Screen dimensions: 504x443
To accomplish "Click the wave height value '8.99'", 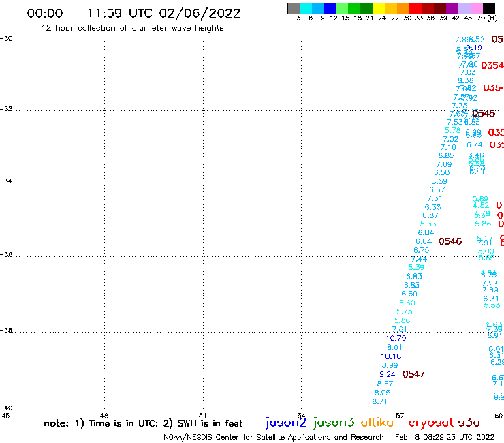I will click(390, 365).
